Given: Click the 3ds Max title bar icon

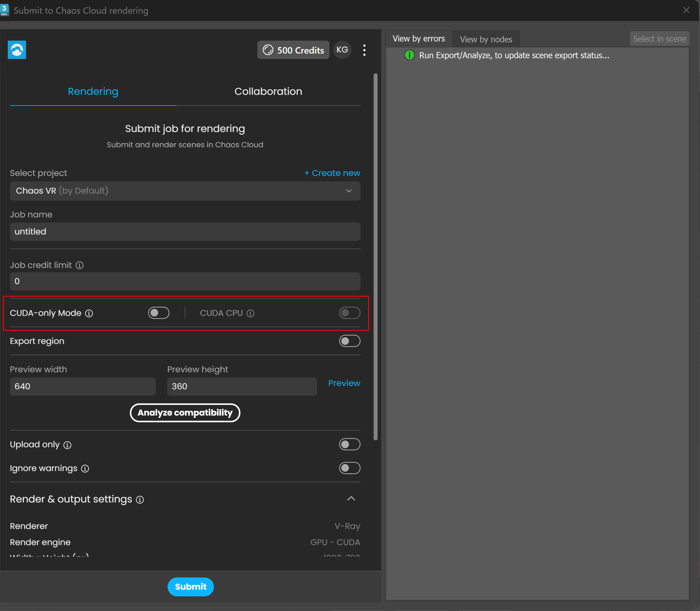Looking at the screenshot, I should point(5,10).
